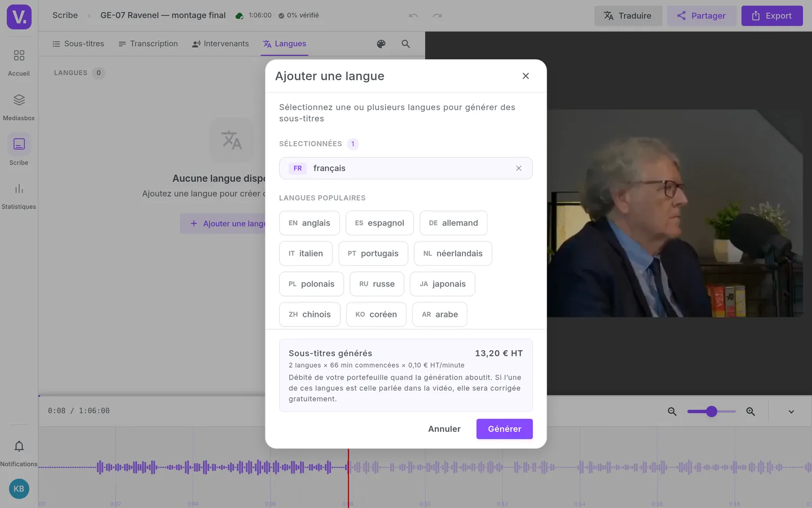Open Statistiques in the sidebar

pyautogui.click(x=19, y=196)
